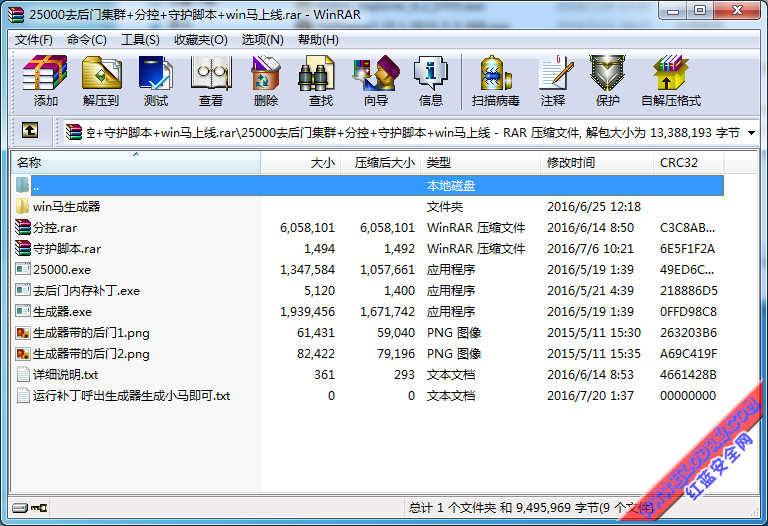Click the 添加 (Add) toolbar icon
The image size is (768, 526).
coord(45,72)
